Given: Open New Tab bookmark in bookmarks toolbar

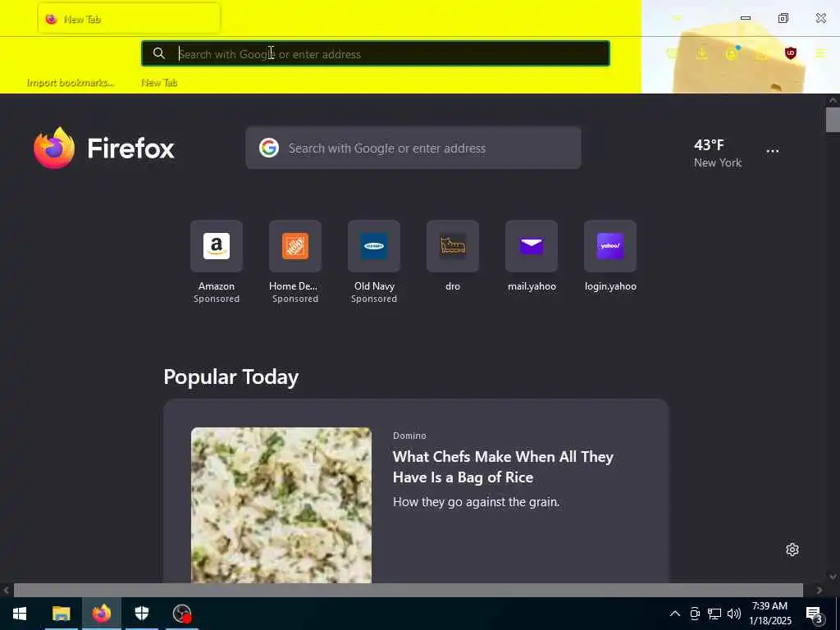Looking at the screenshot, I should tap(159, 83).
